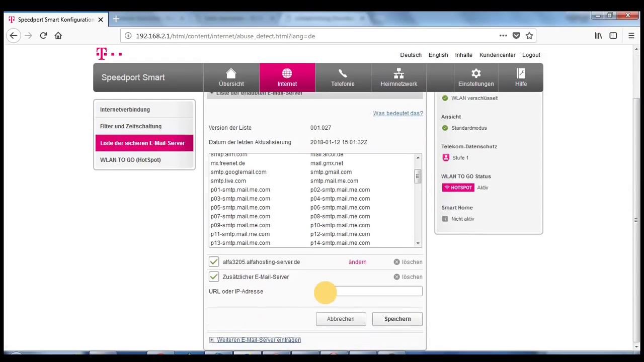
Task: Click Smart Home Nicht aktiv icon
Action: click(445, 219)
